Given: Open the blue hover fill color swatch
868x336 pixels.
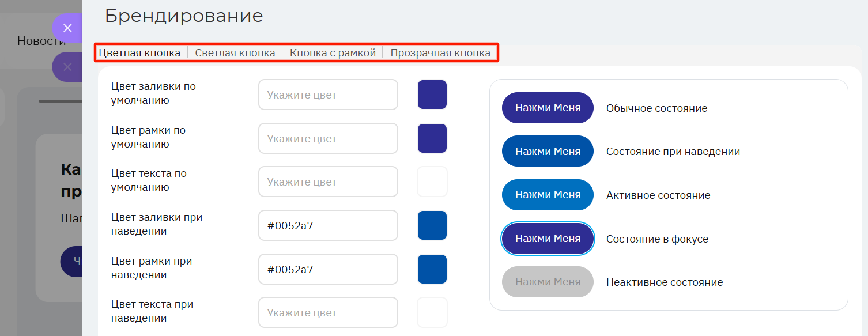Looking at the screenshot, I should pos(432,225).
